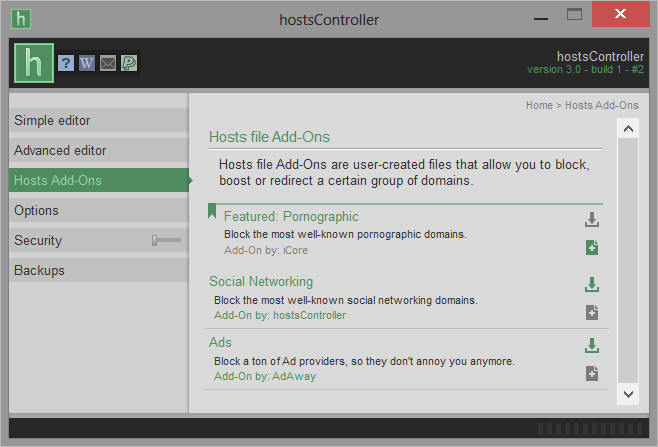Image resolution: width=658 pixels, height=447 pixels.
Task: Go to the Options section
Action: pos(99,210)
